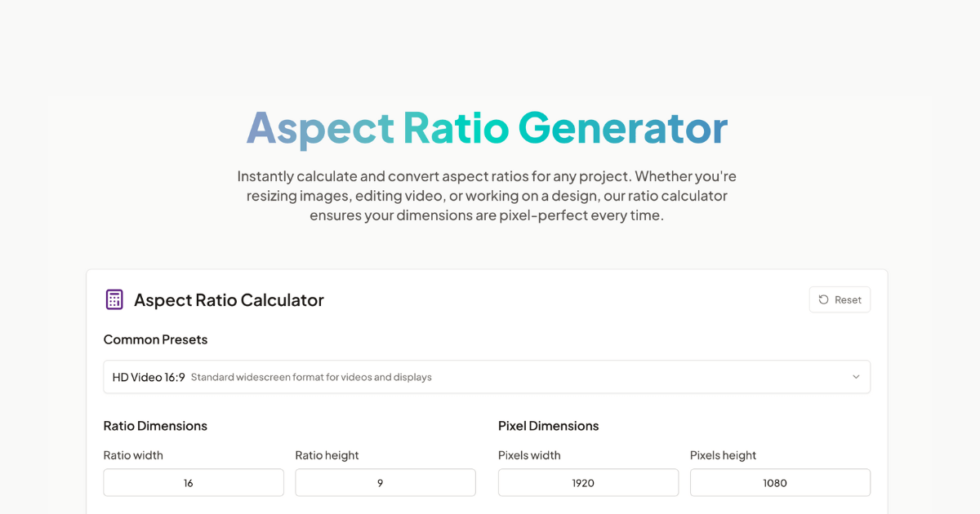Click the Ratio height input showing 9

pos(385,482)
